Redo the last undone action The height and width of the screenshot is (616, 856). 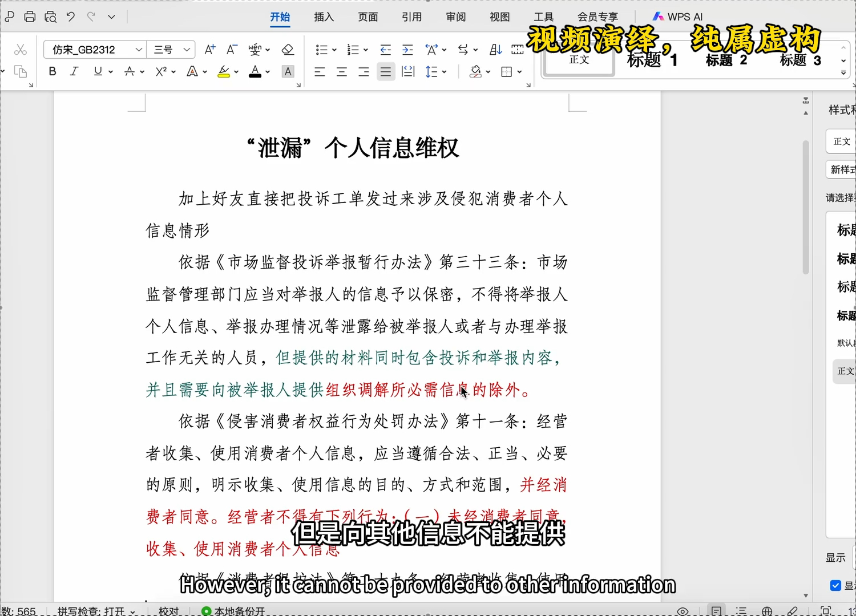point(91,17)
